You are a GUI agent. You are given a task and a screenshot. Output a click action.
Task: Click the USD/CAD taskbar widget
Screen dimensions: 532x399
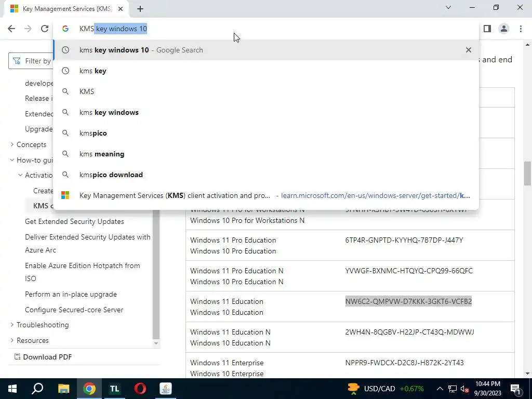coord(385,389)
